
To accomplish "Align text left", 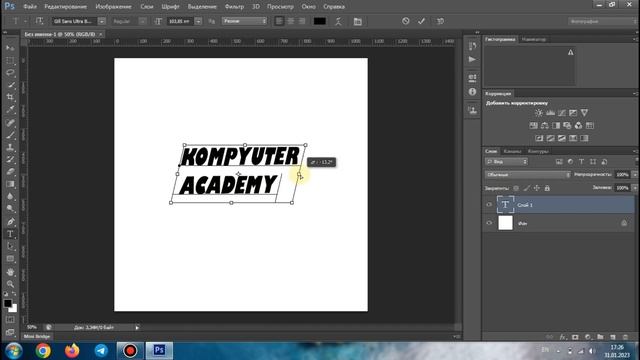I will (279, 21).
